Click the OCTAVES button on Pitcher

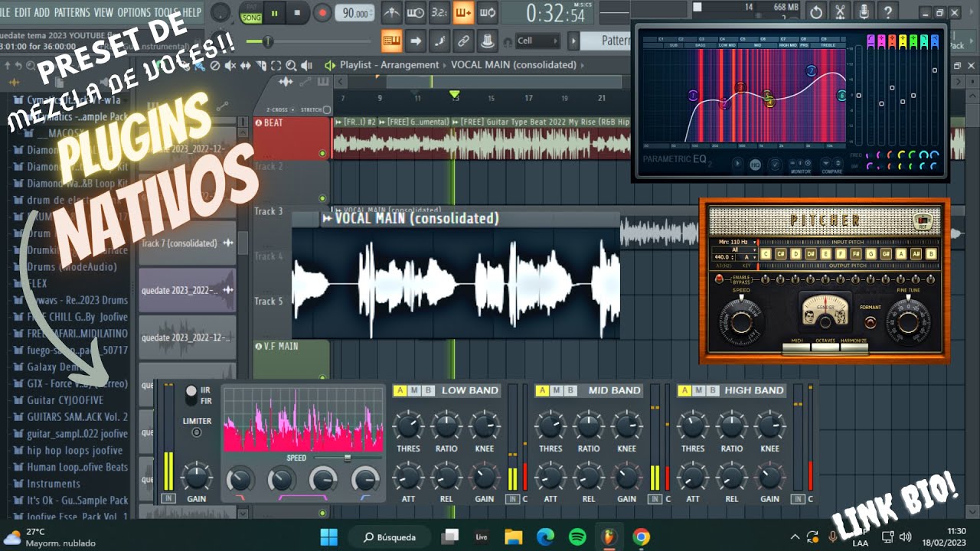coord(825,347)
